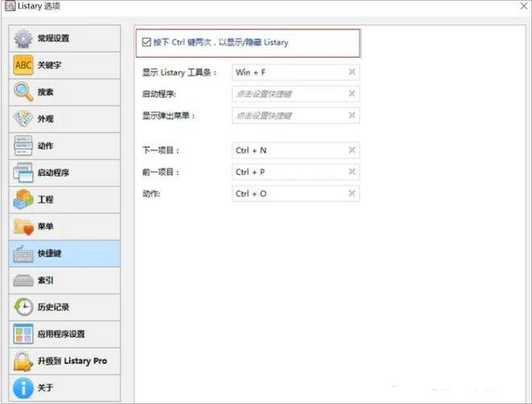Toggle double Ctrl show/hide Listary checkbox

146,43
